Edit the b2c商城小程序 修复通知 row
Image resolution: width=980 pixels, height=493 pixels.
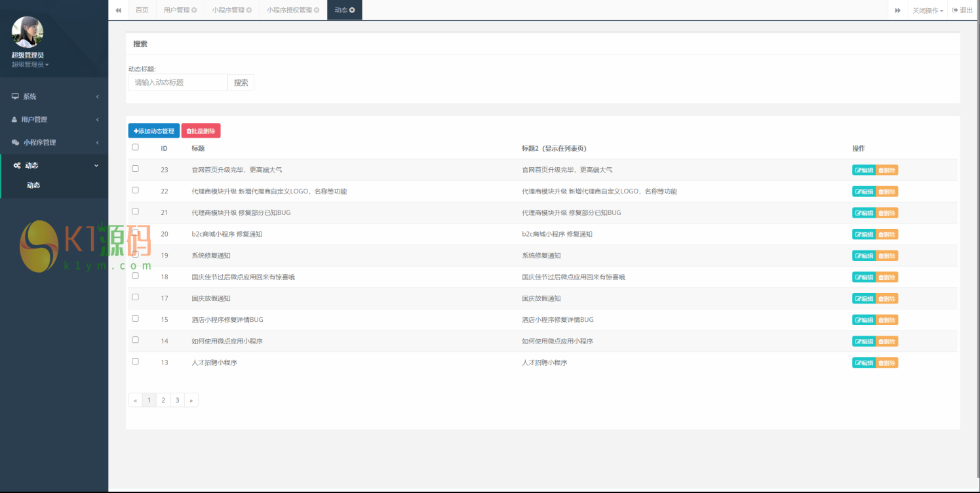point(864,234)
